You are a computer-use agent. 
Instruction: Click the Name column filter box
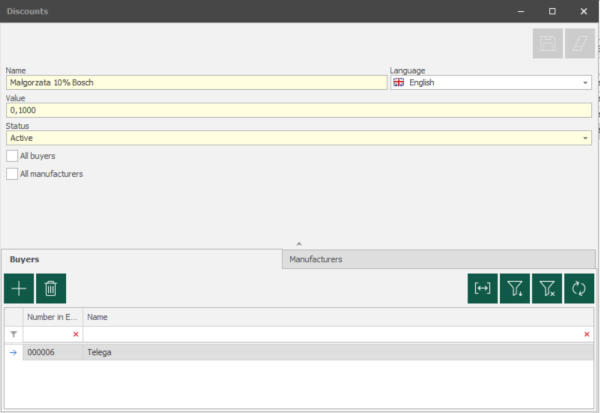coord(338,334)
